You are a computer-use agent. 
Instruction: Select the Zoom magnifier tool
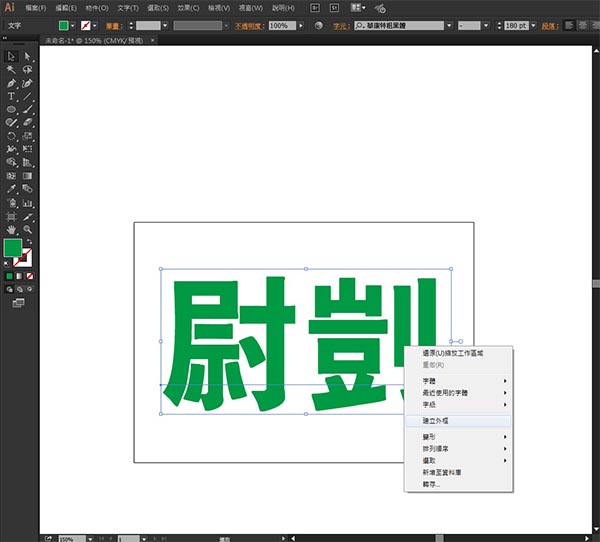tap(27, 228)
